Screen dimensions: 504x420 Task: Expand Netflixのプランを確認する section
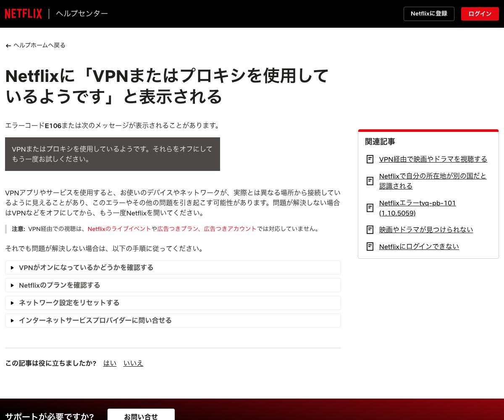coord(173,285)
